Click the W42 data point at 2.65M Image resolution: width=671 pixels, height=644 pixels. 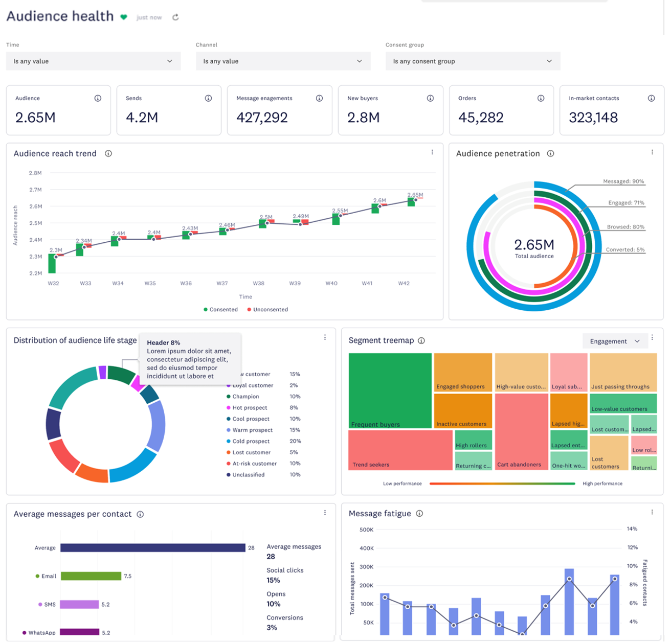click(x=416, y=200)
